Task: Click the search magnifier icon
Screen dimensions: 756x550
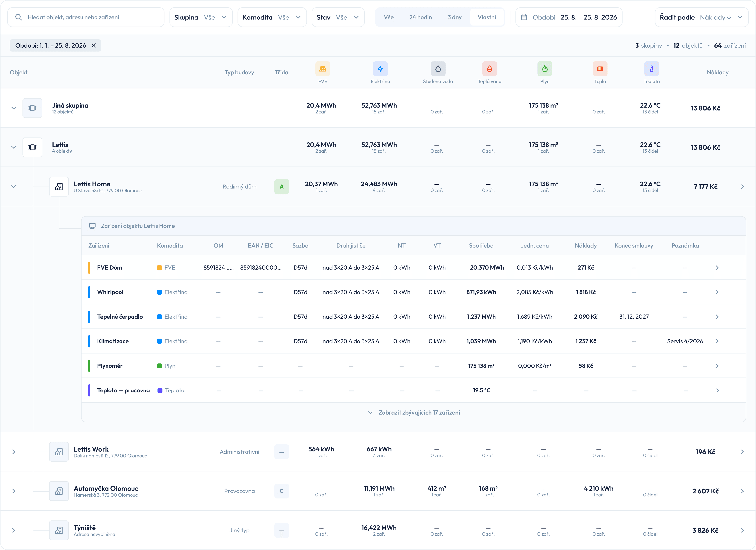Action: (19, 17)
